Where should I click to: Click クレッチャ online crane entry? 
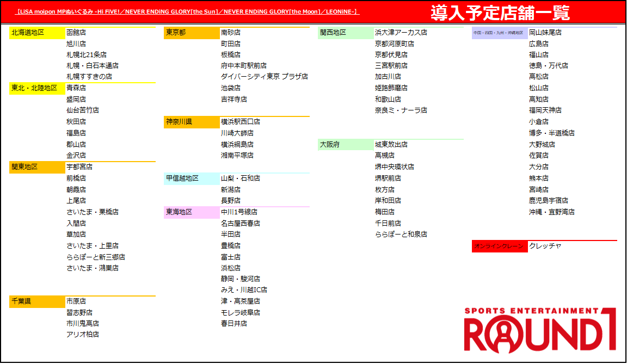click(x=545, y=246)
